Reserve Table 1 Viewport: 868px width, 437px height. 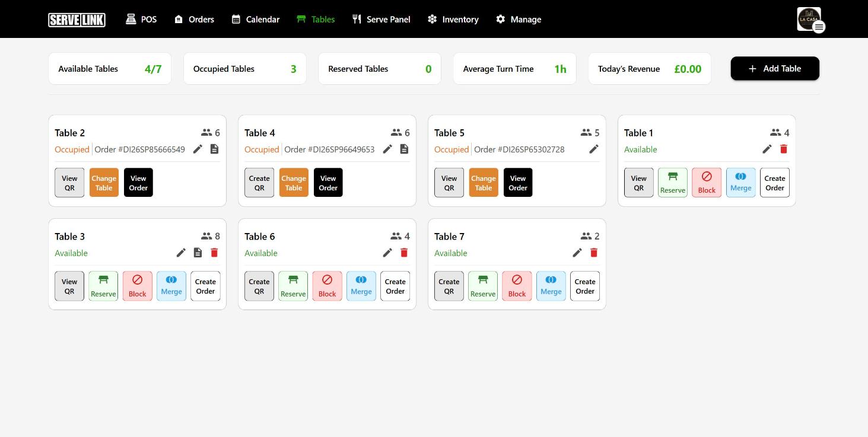[x=673, y=183]
